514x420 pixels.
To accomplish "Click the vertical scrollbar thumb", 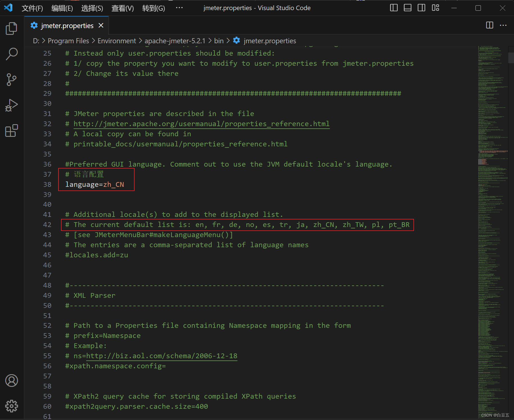I will tap(511, 58).
